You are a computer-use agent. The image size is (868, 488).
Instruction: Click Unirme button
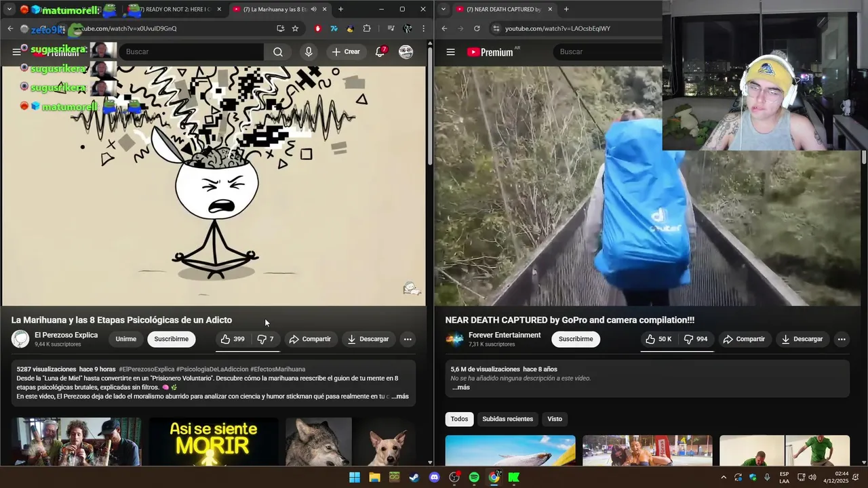(126, 339)
